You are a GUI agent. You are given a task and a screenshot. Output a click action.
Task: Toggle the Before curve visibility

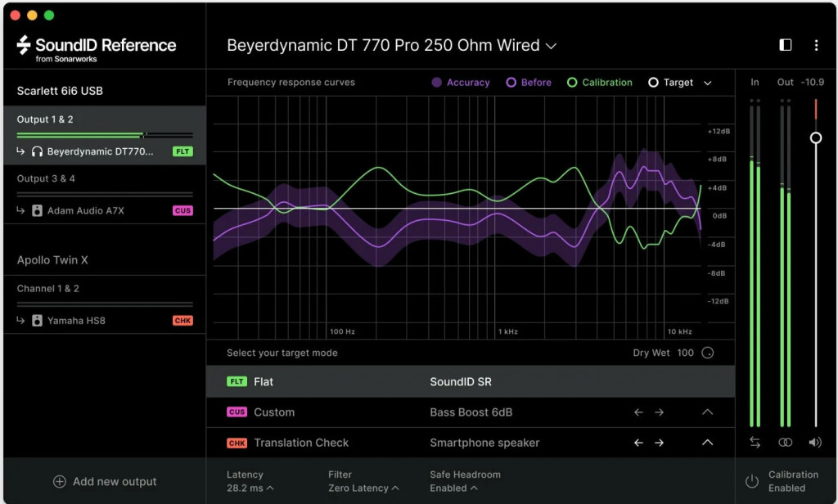click(529, 83)
